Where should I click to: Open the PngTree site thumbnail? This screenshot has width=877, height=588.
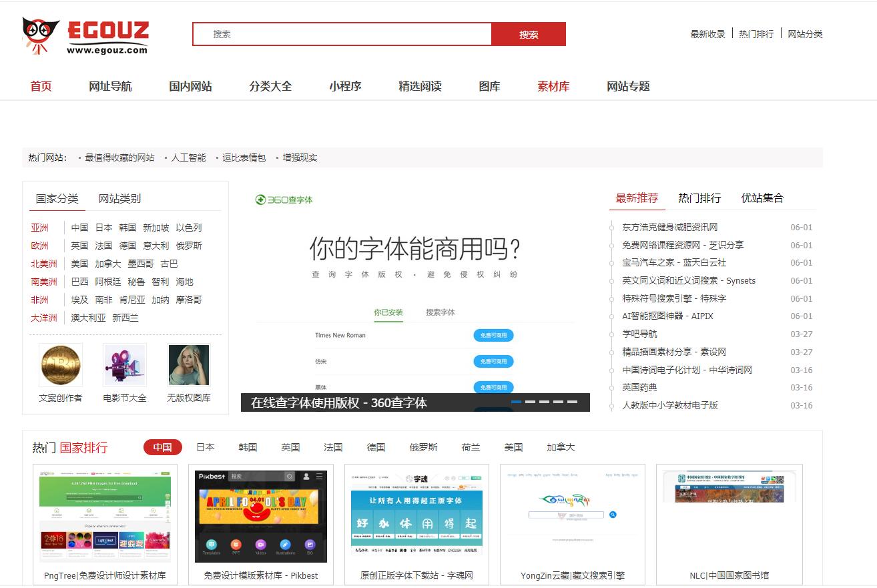pos(105,517)
